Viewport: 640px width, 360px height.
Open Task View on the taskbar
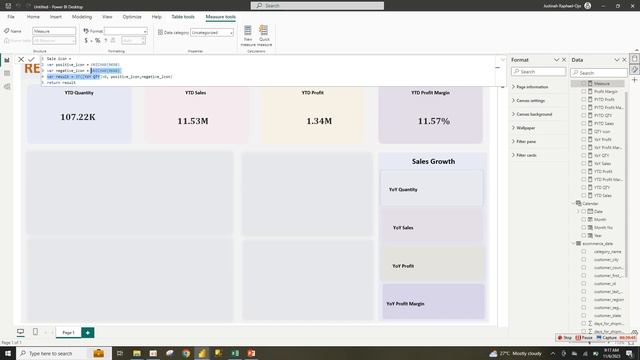pos(120,353)
